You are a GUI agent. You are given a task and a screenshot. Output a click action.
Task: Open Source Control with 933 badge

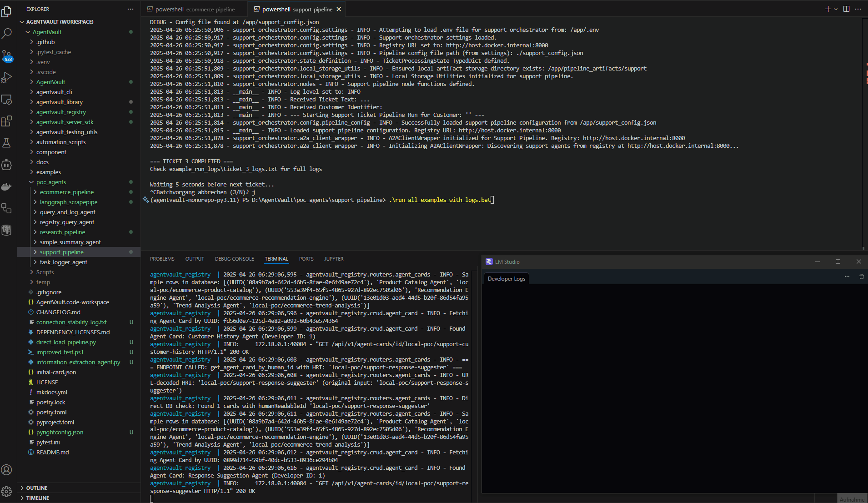7,55
